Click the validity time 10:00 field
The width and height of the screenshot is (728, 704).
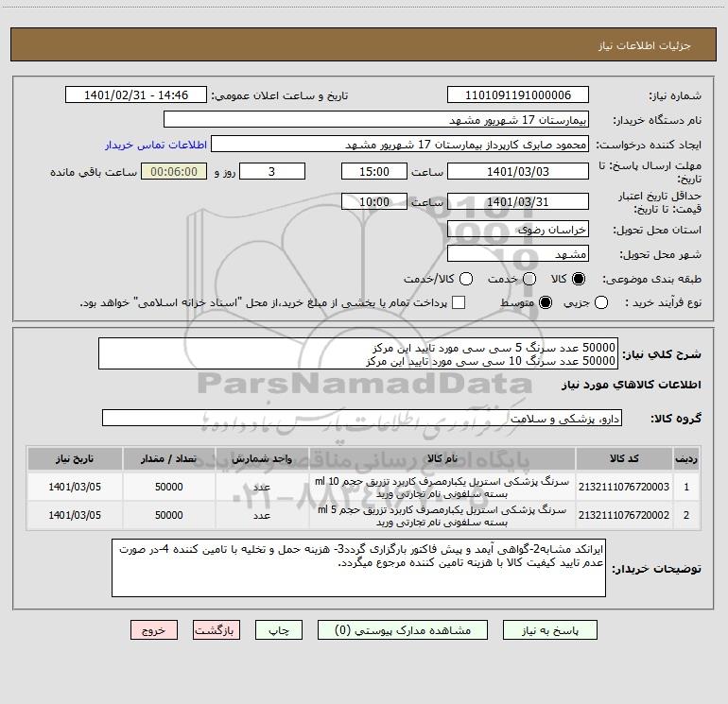[x=374, y=201]
